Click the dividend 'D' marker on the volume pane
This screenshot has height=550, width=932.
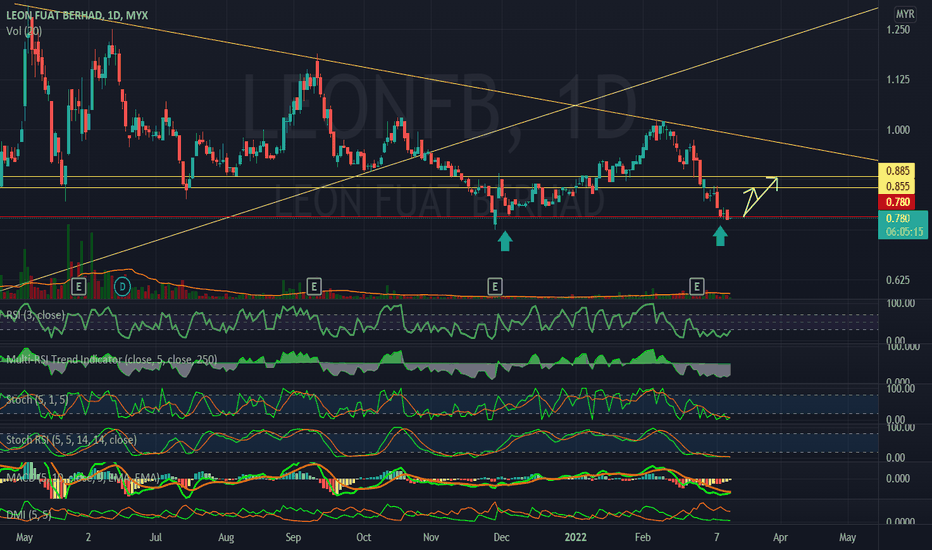click(x=122, y=287)
